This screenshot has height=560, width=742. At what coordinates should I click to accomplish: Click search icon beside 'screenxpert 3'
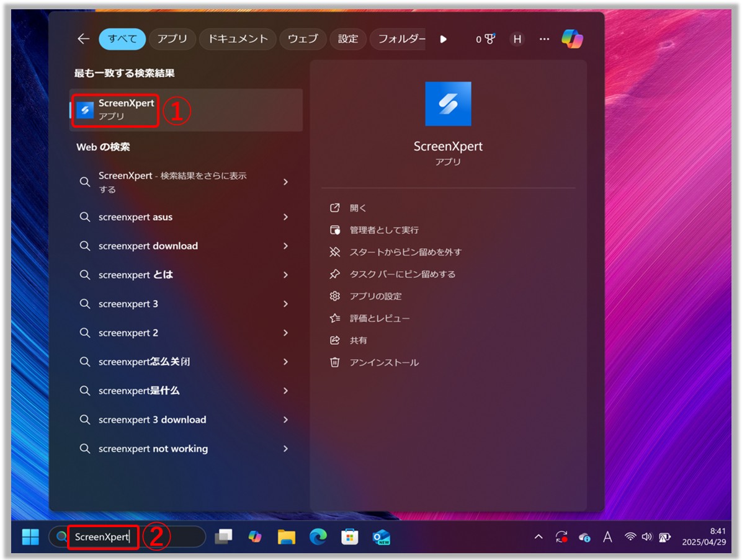point(85,304)
